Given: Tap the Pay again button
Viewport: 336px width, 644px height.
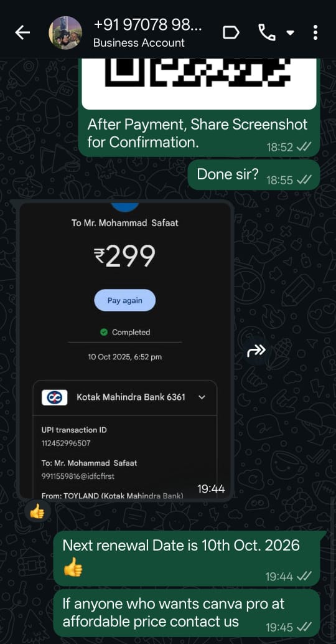Looking at the screenshot, I should point(124,300).
